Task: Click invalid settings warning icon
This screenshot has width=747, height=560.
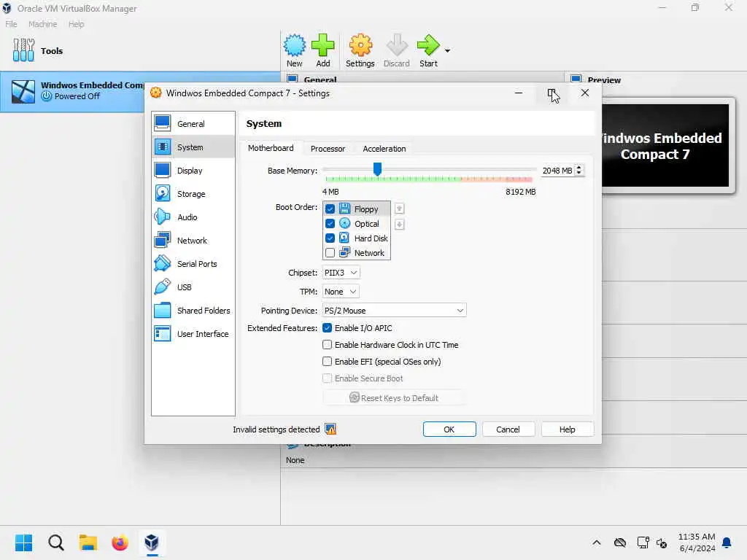Action: tap(330, 429)
